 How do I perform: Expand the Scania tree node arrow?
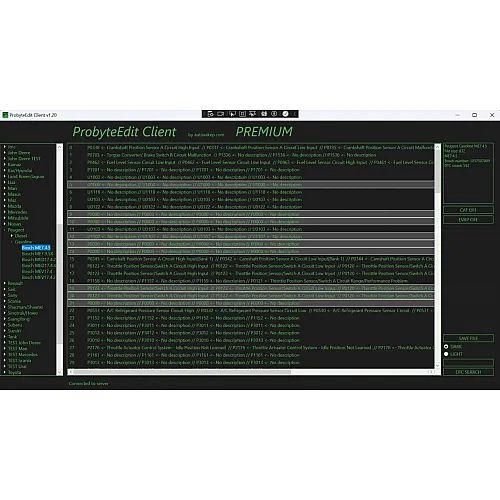click(x=5, y=301)
